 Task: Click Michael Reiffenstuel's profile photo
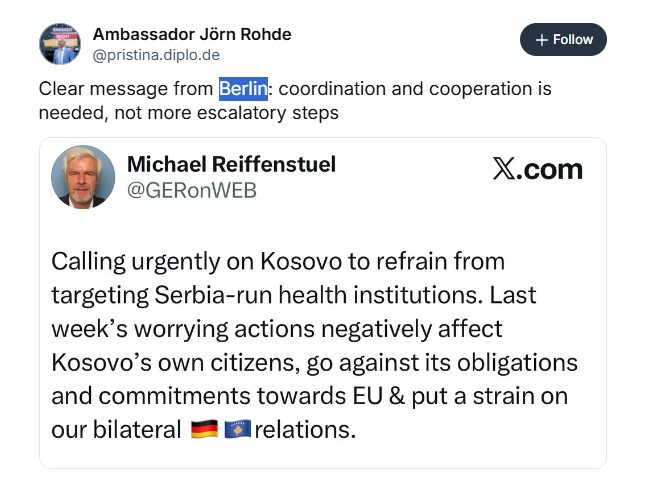[x=83, y=176]
